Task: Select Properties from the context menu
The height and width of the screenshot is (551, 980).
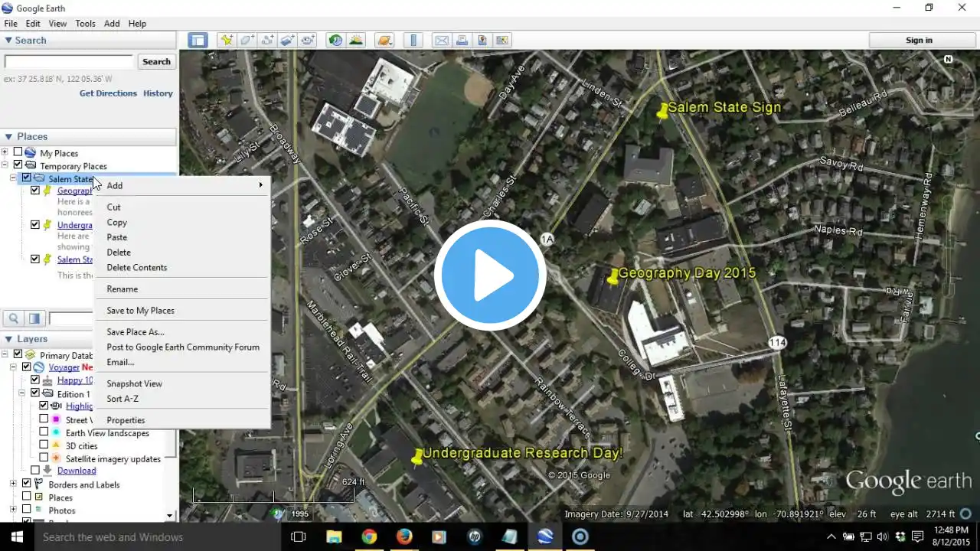Action: click(183, 419)
